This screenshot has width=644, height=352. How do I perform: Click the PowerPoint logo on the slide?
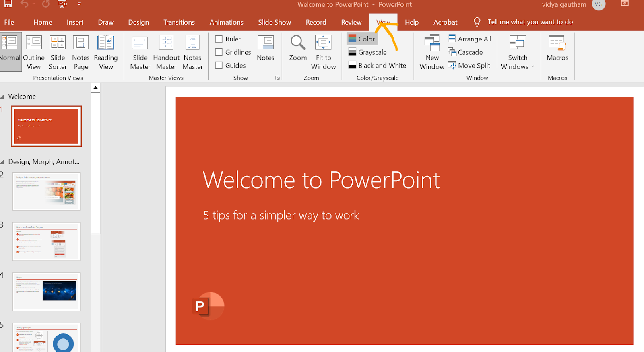coord(208,306)
